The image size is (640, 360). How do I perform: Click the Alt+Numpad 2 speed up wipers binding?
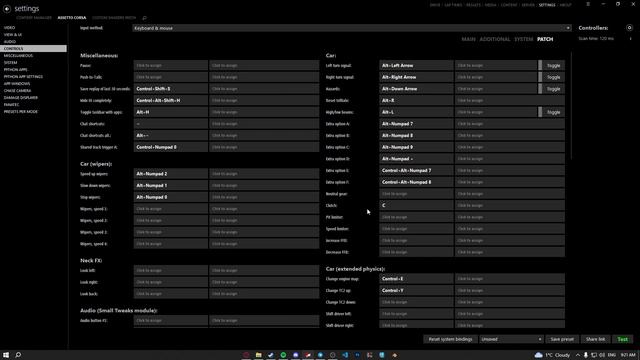(x=171, y=174)
